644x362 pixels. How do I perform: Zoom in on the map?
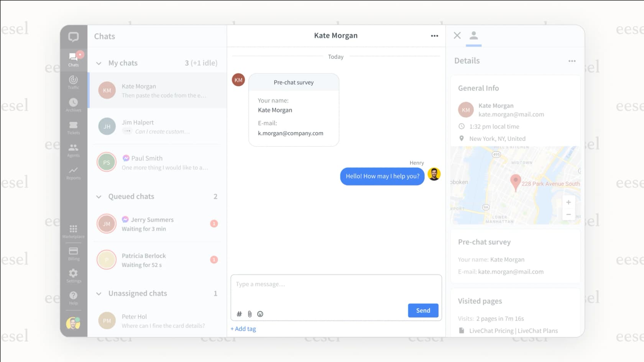point(568,202)
